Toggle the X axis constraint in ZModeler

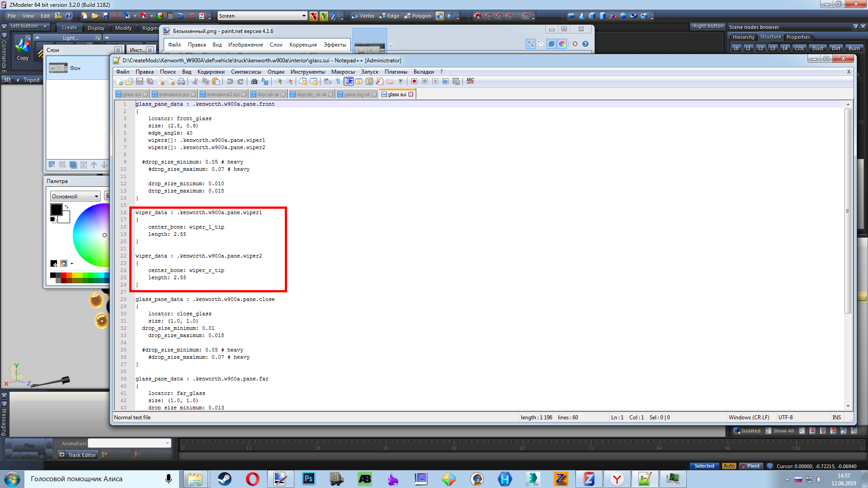click(313, 16)
